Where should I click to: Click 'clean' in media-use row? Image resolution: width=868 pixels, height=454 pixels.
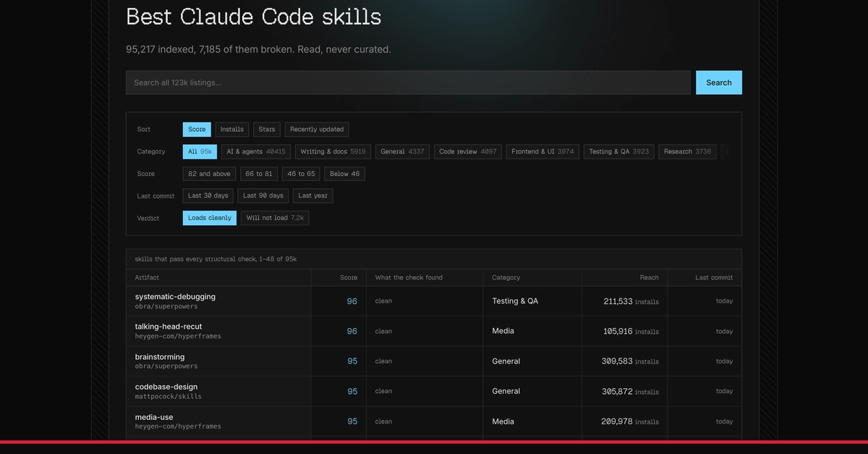tap(383, 421)
